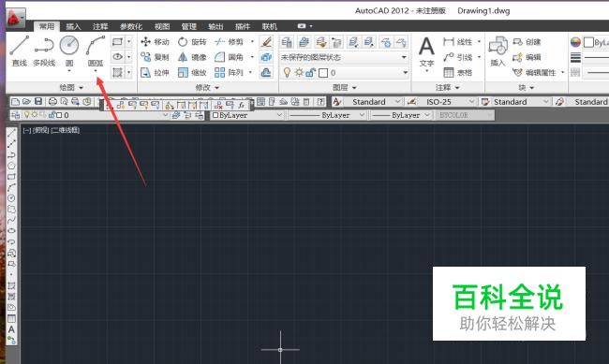Screen dimensions: 609x364
Task: Click the 引线 (Leader) tool
Action: tap(458, 57)
